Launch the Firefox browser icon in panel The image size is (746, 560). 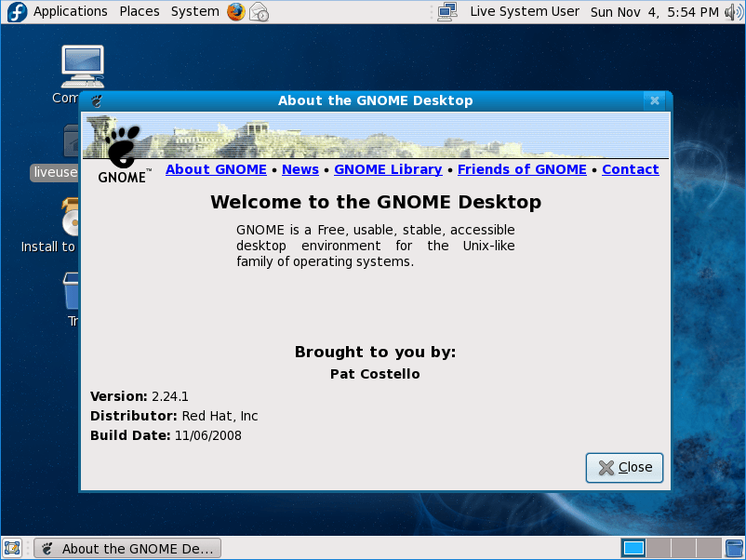pyautogui.click(x=236, y=12)
